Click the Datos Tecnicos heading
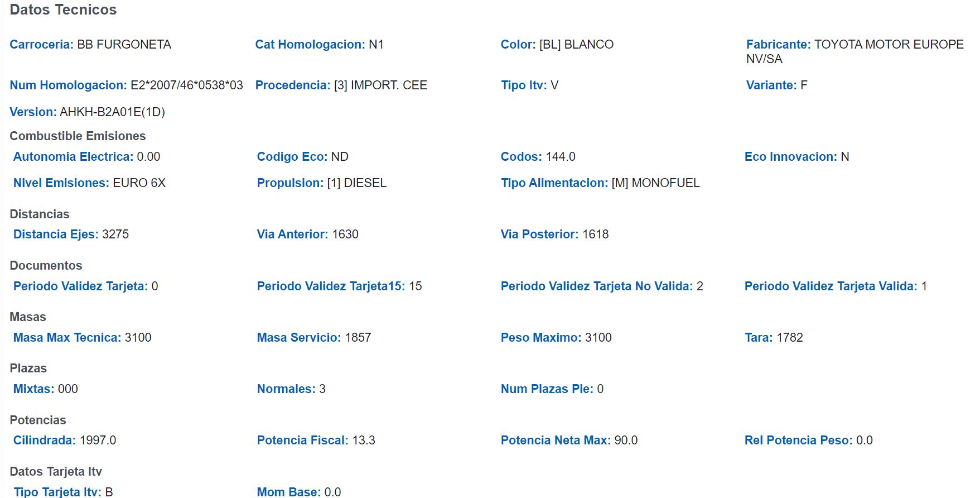Viewport: 980px width, 498px height. coord(63,9)
